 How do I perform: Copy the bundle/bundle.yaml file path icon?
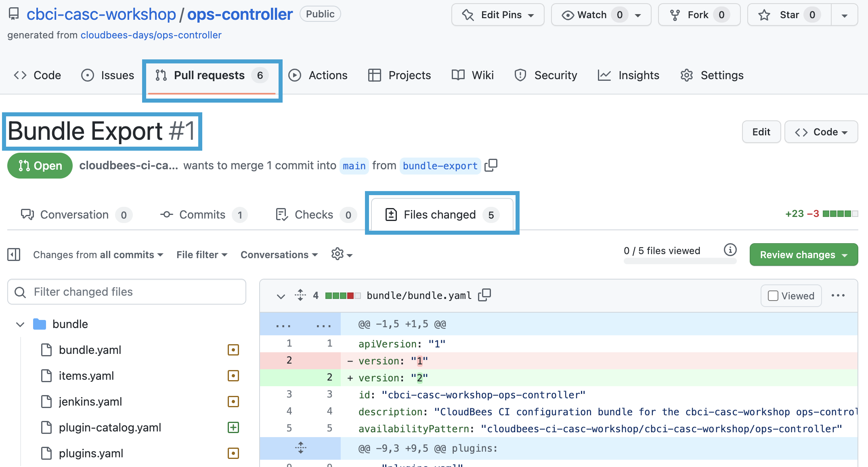coord(484,295)
